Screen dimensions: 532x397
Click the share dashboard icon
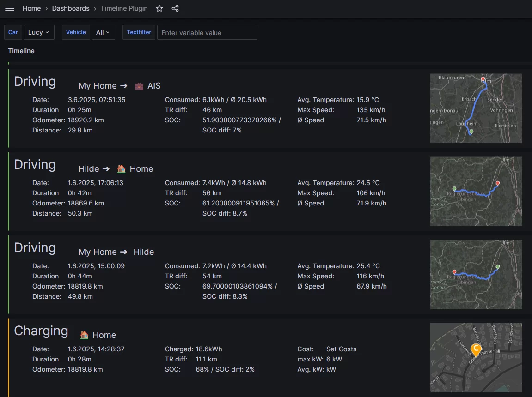click(x=175, y=8)
